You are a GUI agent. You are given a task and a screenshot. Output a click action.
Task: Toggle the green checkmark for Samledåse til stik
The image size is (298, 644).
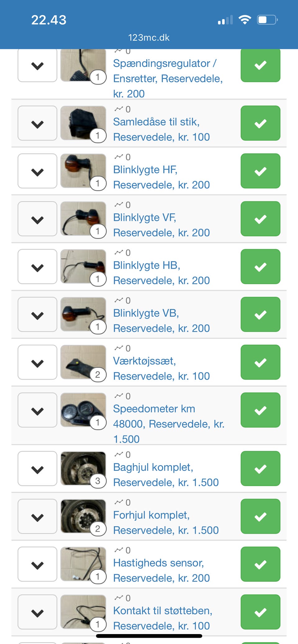pos(260,123)
